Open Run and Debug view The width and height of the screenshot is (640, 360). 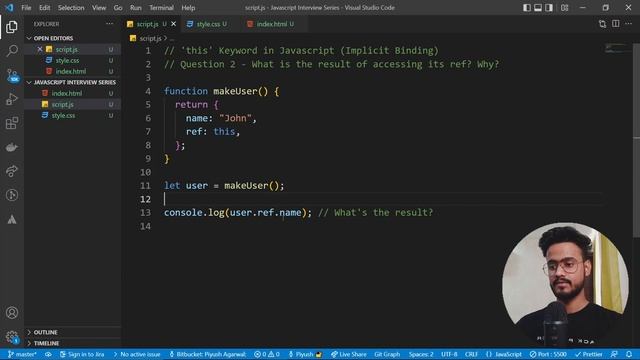12,99
